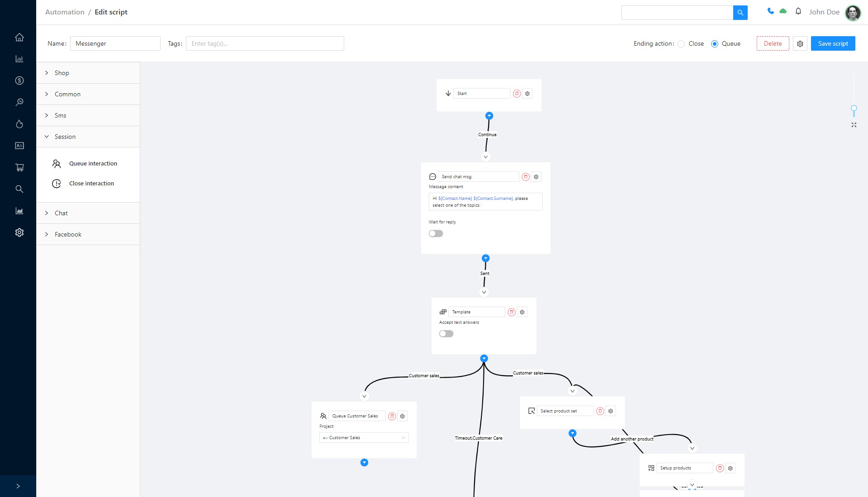Open the Customer Sales project dropdown
868x497 pixels.
[x=364, y=437]
